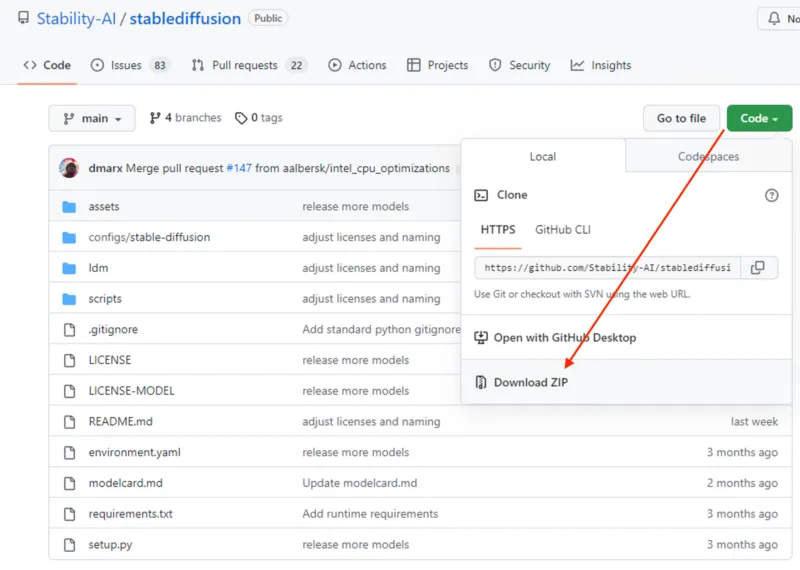This screenshot has height=570, width=800.
Task: Click the LICENSE file icon
Action: 69,360
